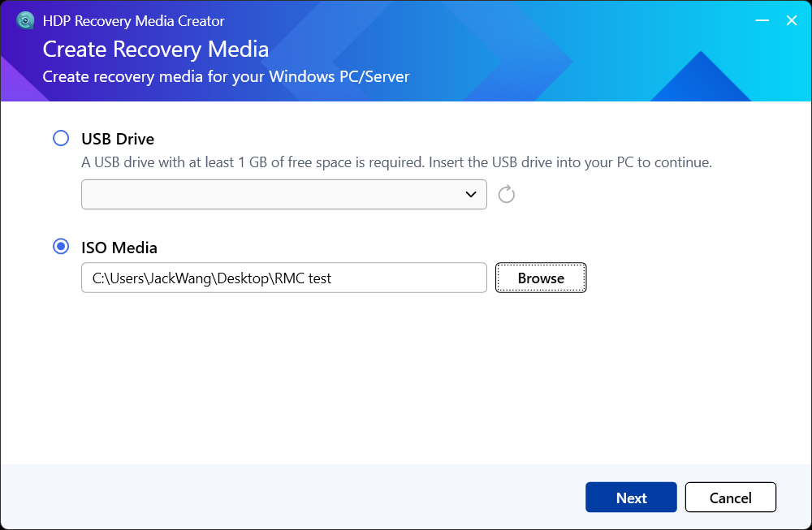Click the "USB Drive" option label
The height and width of the screenshot is (530, 812).
click(118, 139)
